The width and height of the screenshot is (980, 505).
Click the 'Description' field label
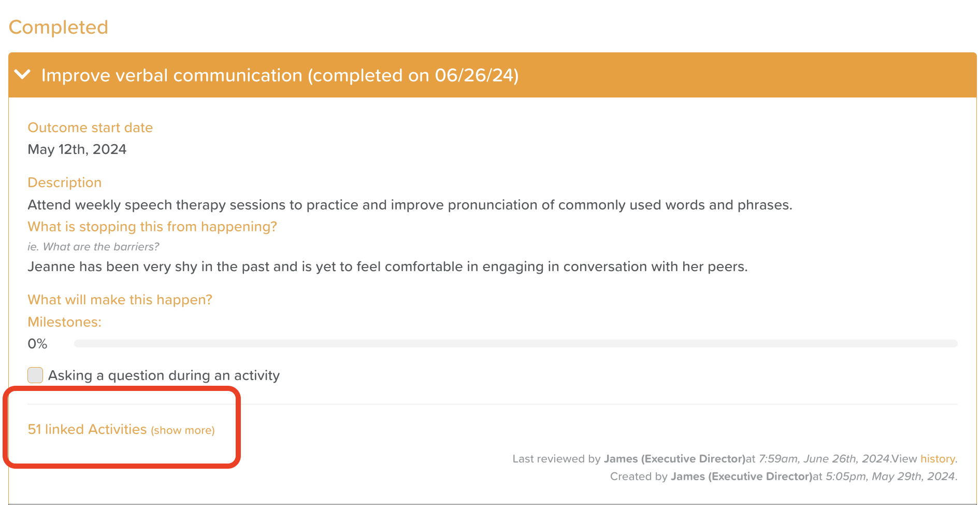pyautogui.click(x=65, y=183)
